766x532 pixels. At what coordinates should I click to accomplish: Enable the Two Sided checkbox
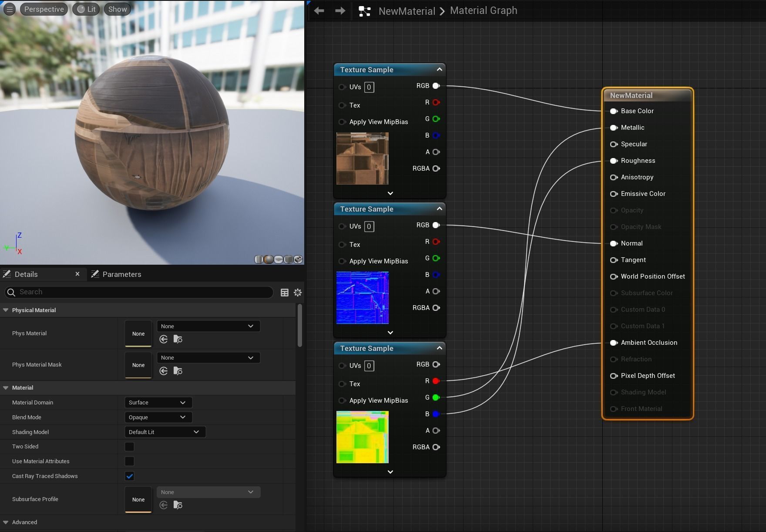click(129, 447)
